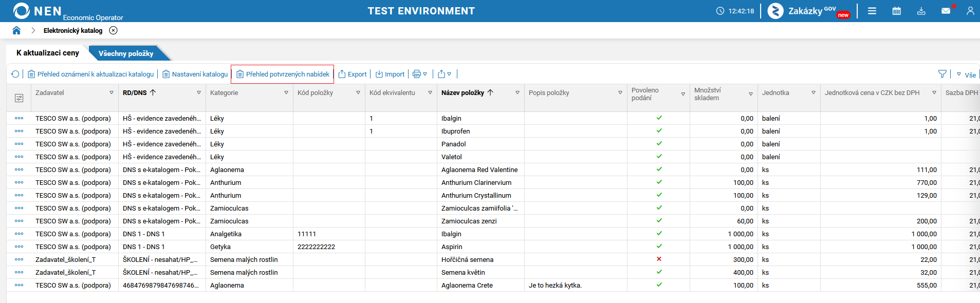Switch to K aktualizaci ceny tab
980x303 pixels.
[48, 53]
